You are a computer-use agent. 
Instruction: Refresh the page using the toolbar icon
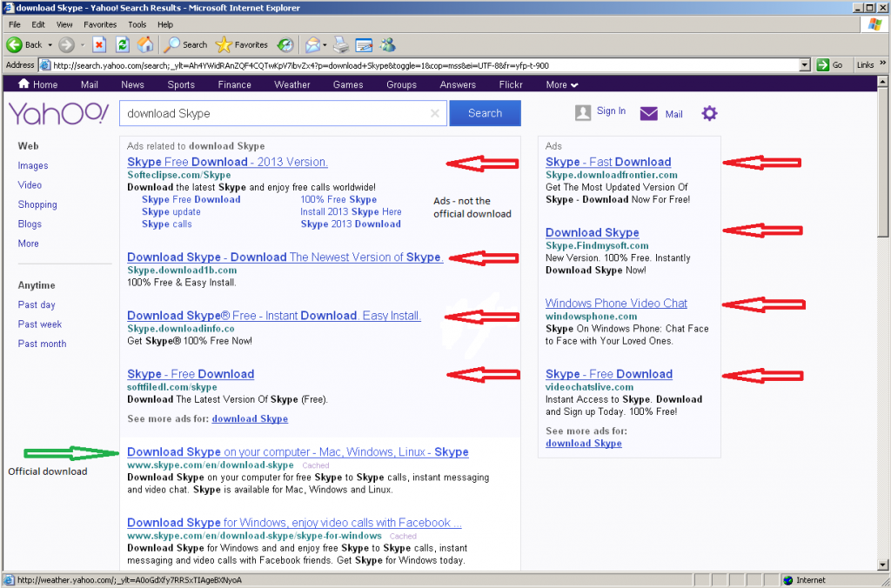(122, 45)
